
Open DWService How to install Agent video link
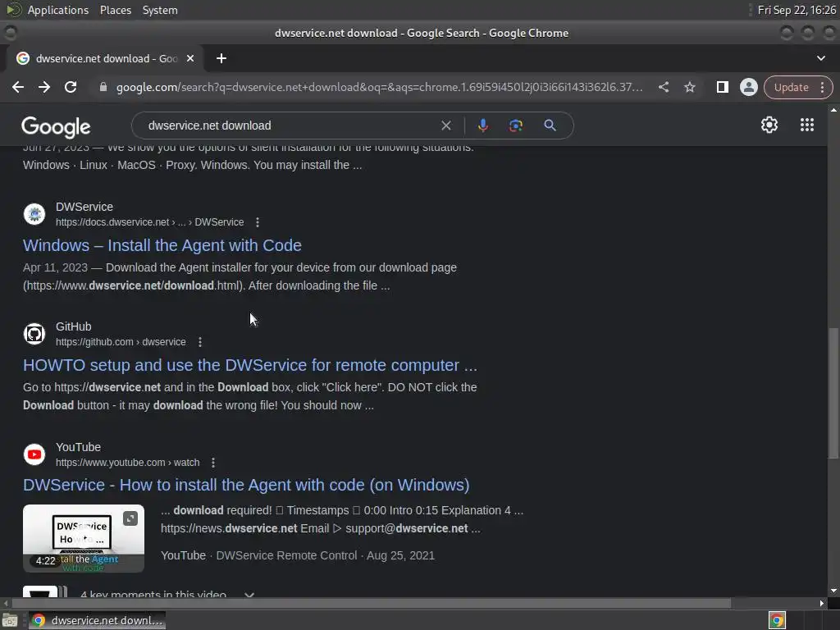click(246, 486)
